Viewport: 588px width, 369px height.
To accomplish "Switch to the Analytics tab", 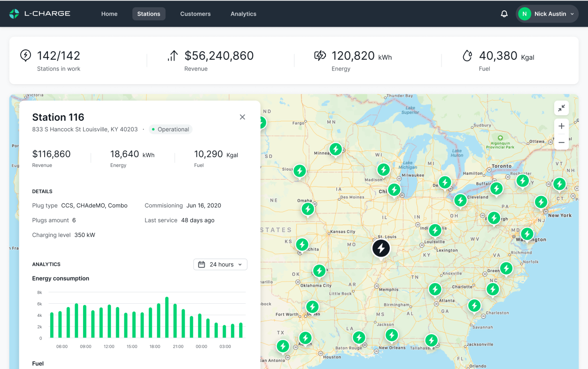I will click(x=243, y=14).
